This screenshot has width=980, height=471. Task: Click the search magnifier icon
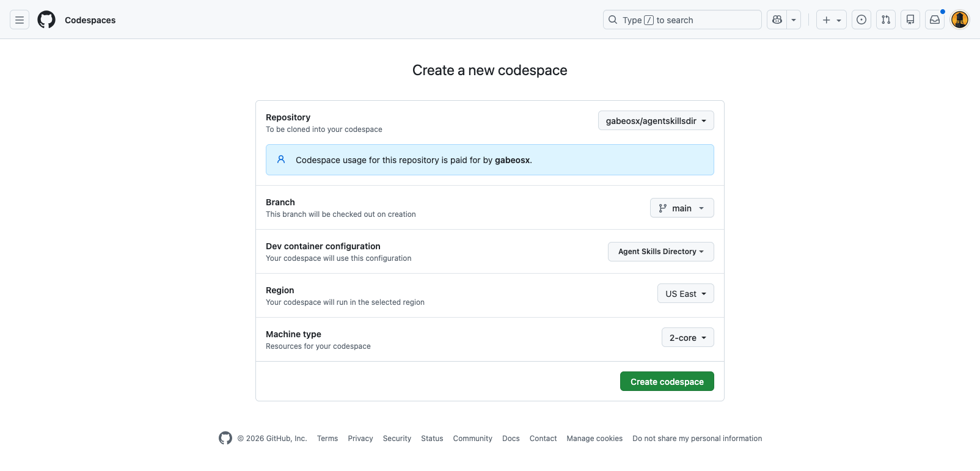(x=613, y=20)
